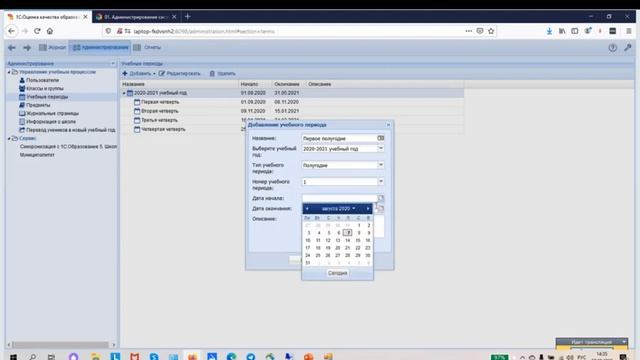Click the browser home icon

pyautogui.click(x=50, y=31)
